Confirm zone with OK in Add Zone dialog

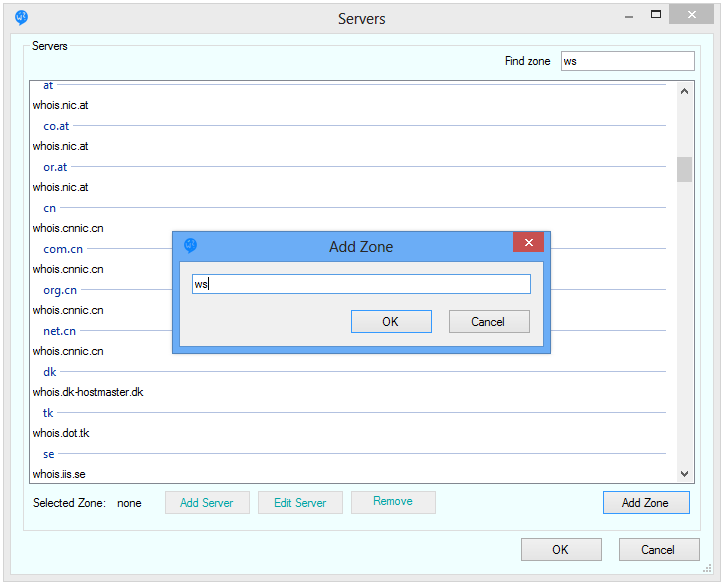coord(391,321)
